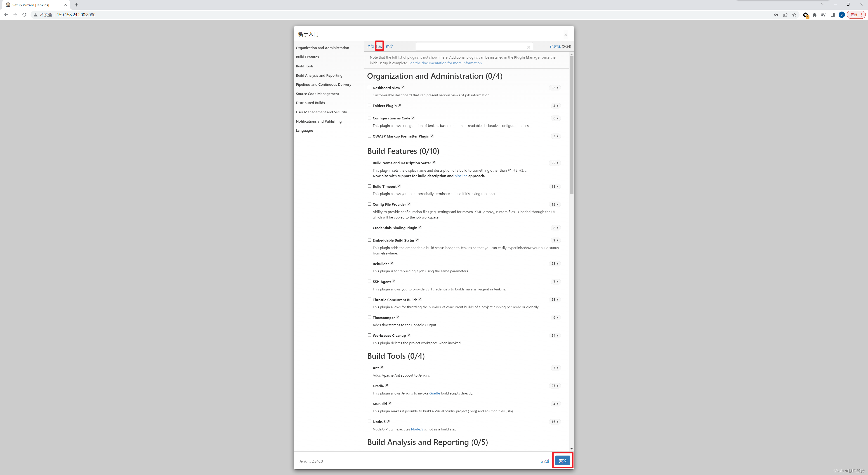Open Folders Plugin external link icon
The image size is (868, 475).
399,105
